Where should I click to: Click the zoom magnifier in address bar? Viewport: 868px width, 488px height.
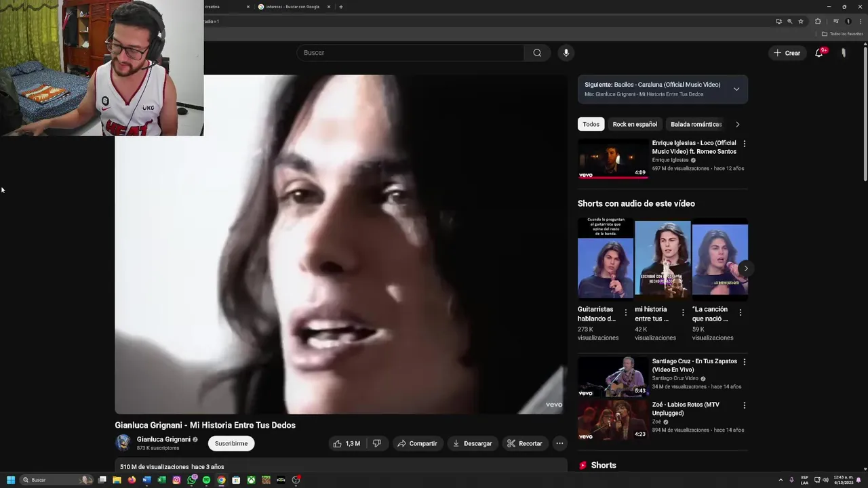789,21
